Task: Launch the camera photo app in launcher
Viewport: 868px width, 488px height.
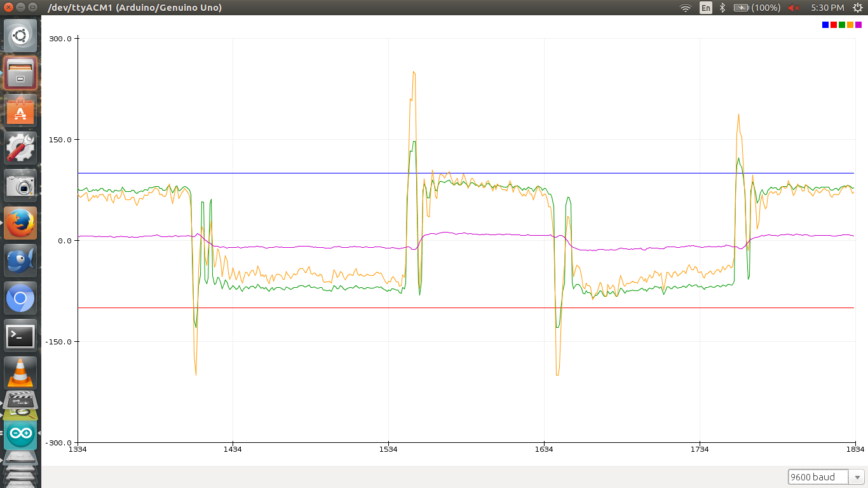Action: 20,186
